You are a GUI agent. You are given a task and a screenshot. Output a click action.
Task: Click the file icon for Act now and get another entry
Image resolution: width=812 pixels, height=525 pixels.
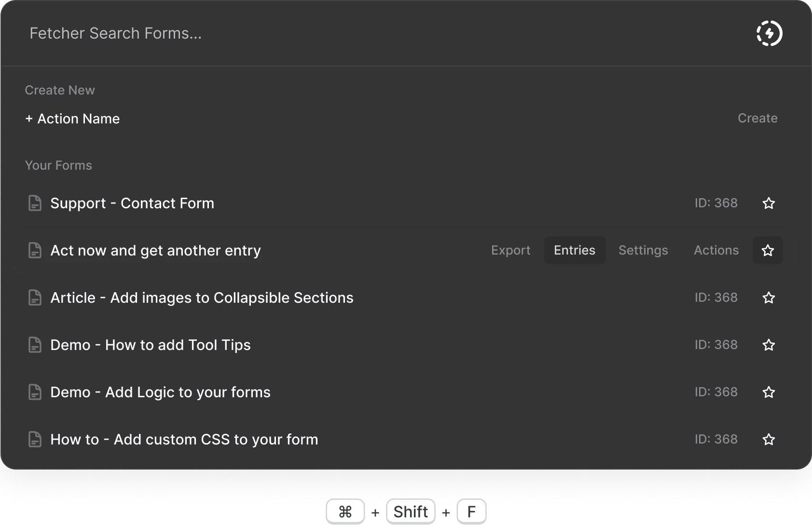tap(35, 250)
